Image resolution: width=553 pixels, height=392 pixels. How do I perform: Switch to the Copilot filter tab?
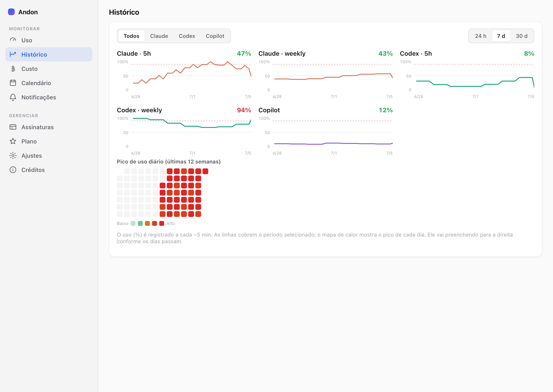click(215, 36)
